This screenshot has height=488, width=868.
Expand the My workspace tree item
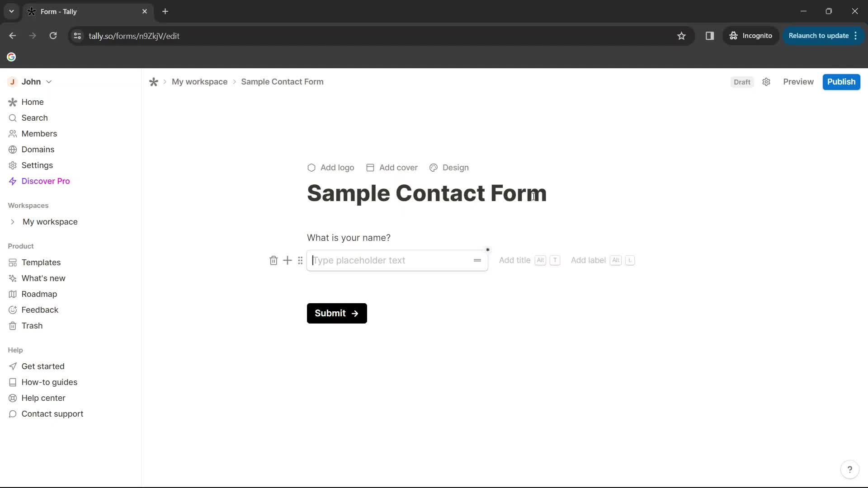point(13,222)
